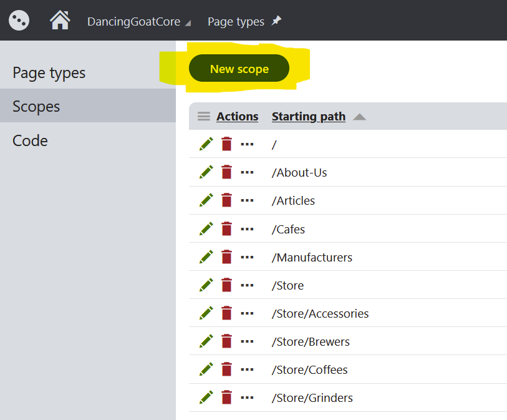Edit the /Store/Accessories scope

click(x=206, y=313)
